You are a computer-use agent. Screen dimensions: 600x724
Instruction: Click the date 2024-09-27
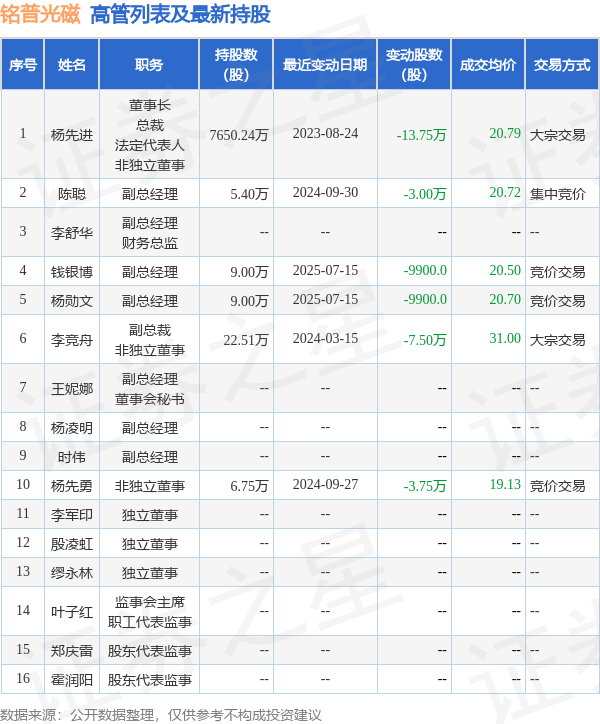coord(325,485)
